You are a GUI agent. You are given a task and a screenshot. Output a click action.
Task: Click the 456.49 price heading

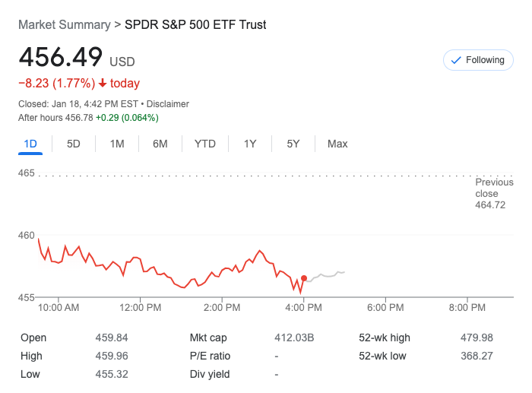coord(61,58)
